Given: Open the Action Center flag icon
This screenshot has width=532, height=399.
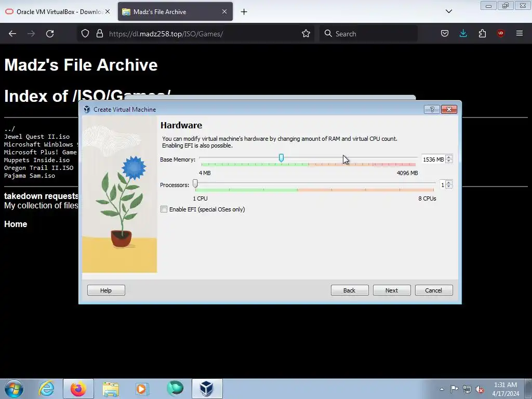Looking at the screenshot, I should click(x=454, y=389).
